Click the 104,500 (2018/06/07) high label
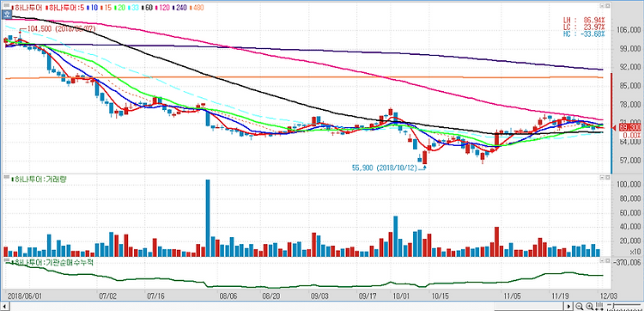644x311 pixels. click(x=61, y=29)
